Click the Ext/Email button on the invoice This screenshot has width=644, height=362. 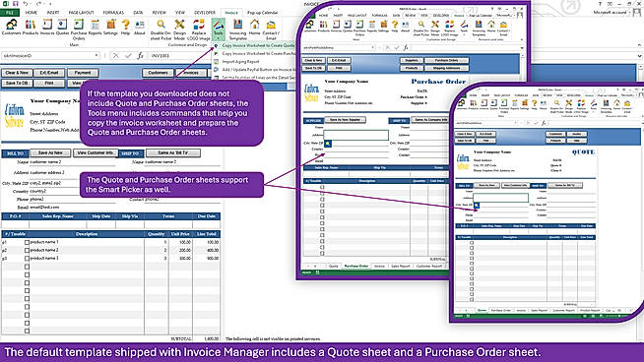pyautogui.click(x=49, y=73)
